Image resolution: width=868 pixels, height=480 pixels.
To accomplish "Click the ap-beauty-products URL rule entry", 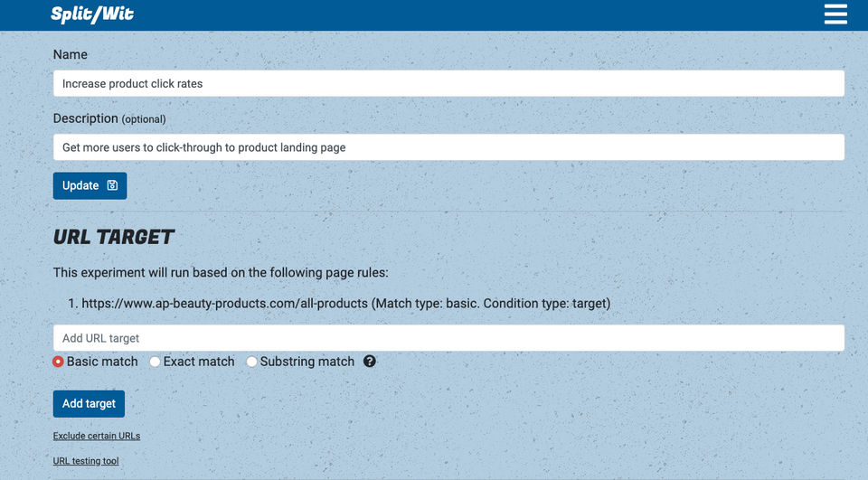I will click(x=345, y=304).
